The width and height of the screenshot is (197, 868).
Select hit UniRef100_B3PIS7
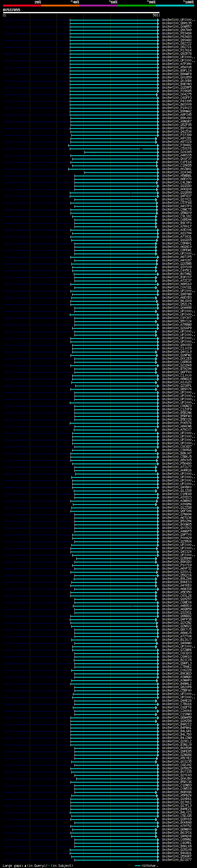coord(176,277)
